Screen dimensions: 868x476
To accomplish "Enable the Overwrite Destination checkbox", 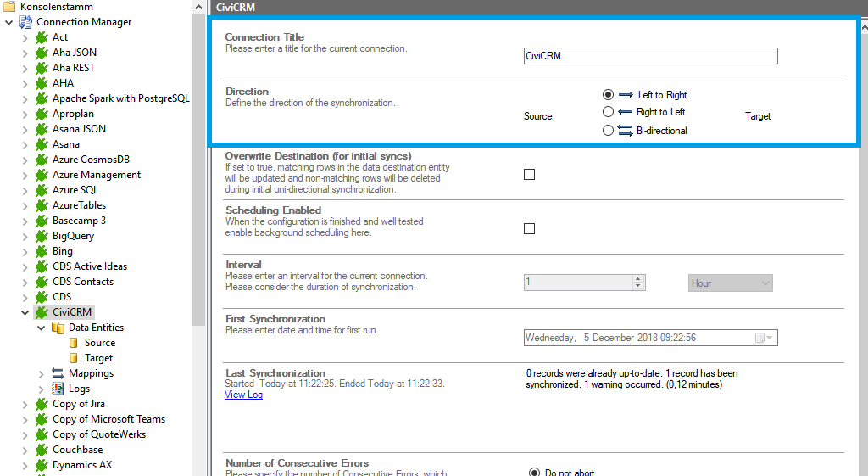I will (x=530, y=174).
